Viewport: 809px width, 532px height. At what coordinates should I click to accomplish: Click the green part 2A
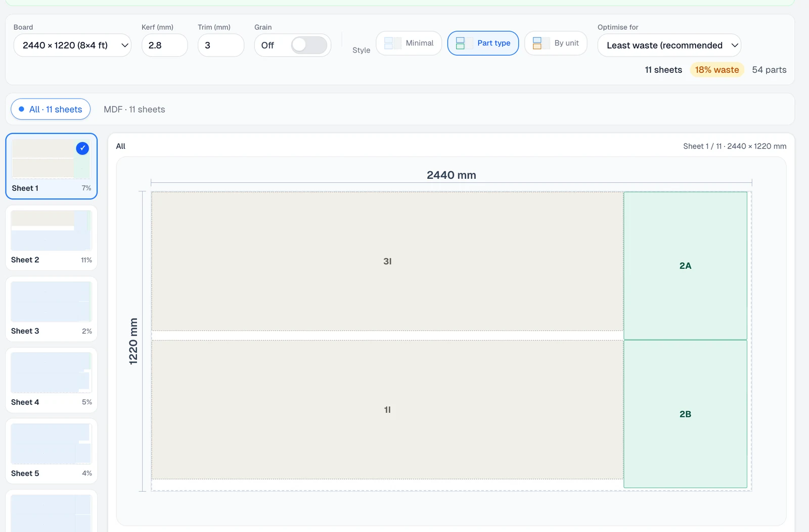[x=685, y=266]
